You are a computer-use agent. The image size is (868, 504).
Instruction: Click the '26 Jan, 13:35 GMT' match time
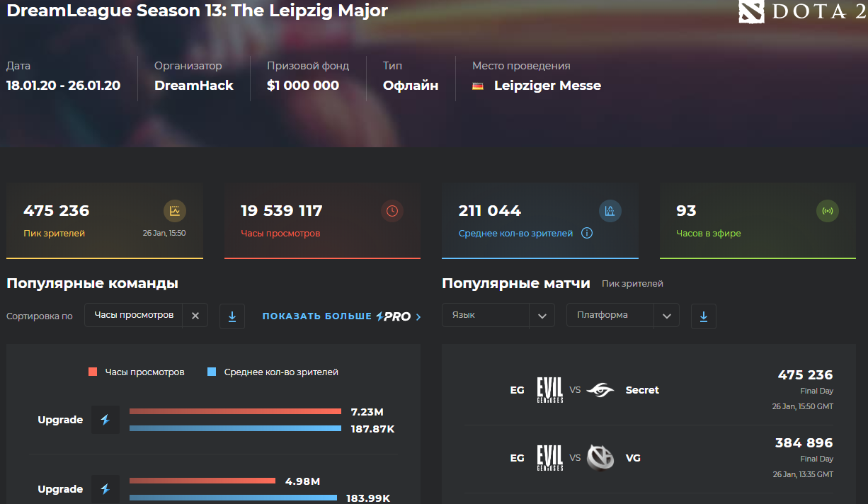click(x=803, y=474)
